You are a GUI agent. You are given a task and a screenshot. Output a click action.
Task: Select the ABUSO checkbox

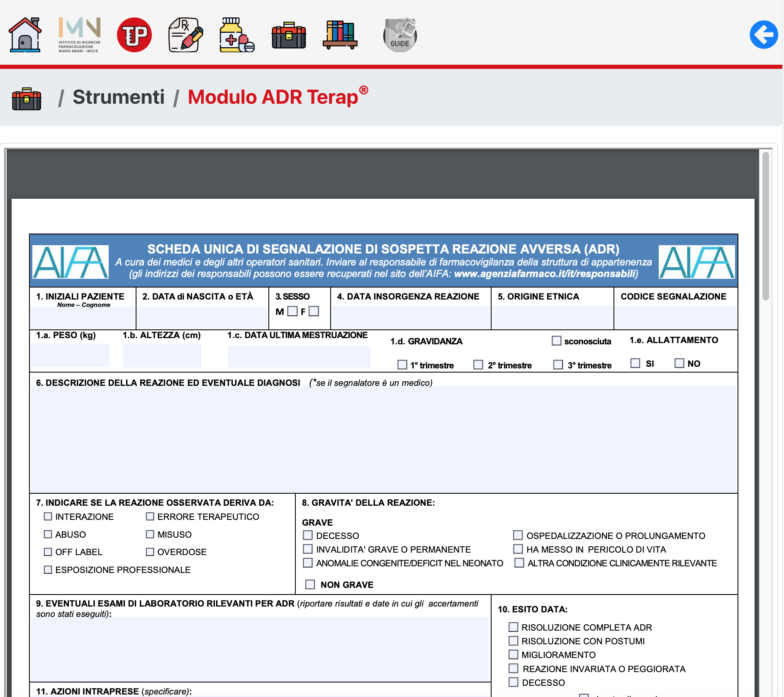pyautogui.click(x=48, y=534)
